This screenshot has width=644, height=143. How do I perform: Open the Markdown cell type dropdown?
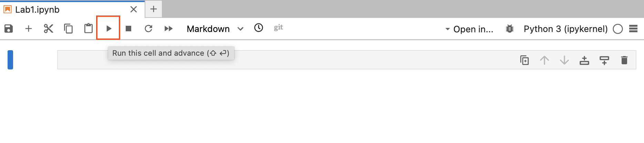click(x=215, y=29)
